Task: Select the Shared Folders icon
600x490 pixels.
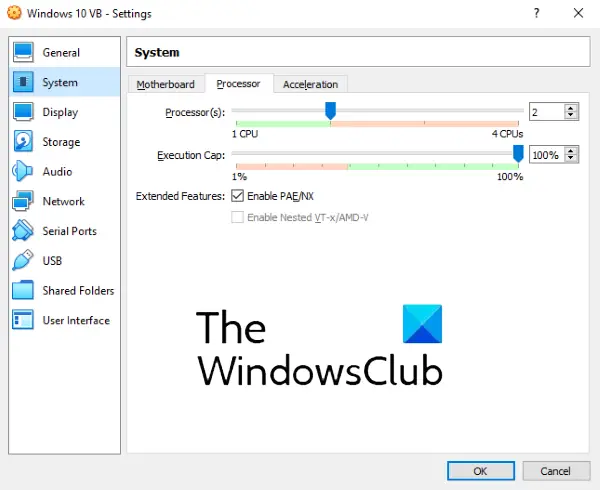Action: click(23, 290)
